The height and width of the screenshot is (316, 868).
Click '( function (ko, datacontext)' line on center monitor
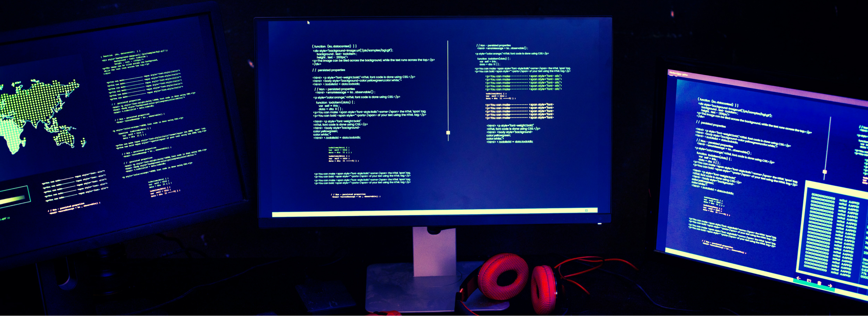click(x=334, y=46)
